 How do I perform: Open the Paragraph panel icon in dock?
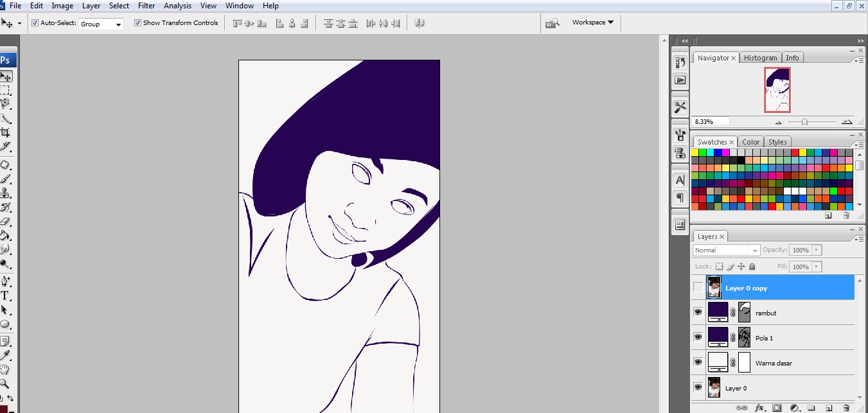(680, 197)
